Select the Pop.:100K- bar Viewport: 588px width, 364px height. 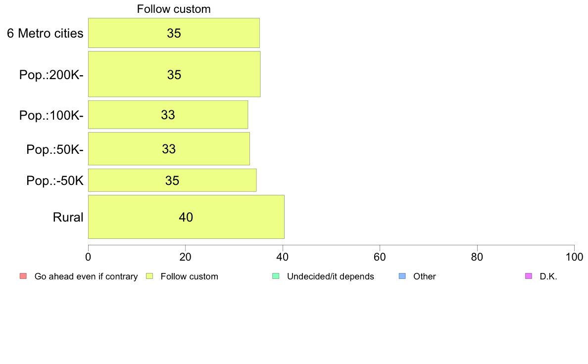point(168,115)
